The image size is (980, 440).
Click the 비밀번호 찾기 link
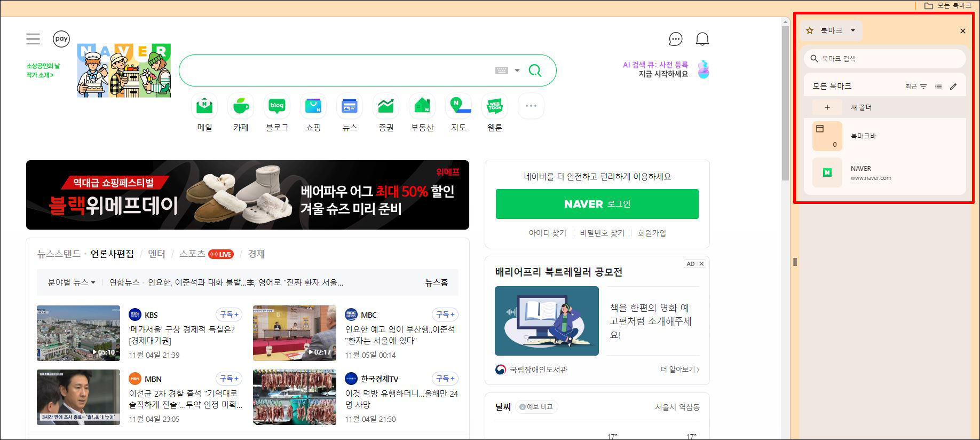click(602, 233)
